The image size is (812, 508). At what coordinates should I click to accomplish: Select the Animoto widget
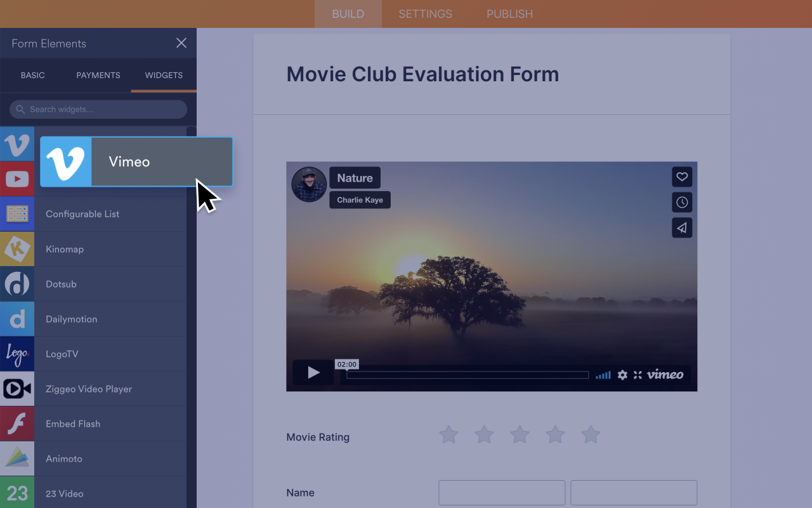click(x=63, y=458)
